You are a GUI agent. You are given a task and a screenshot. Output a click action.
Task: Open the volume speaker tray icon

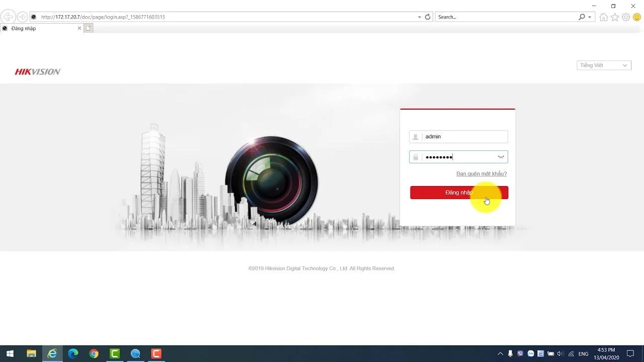pos(560,354)
